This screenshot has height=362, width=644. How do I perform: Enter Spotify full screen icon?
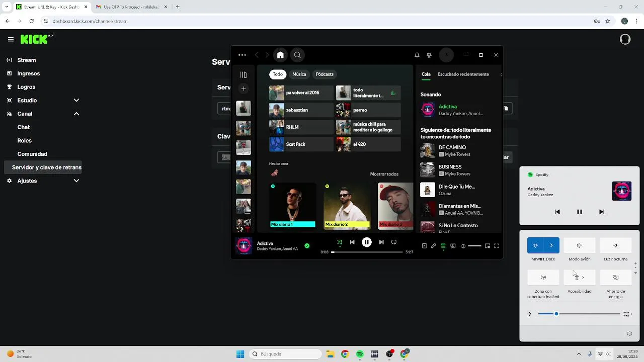[497, 246]
